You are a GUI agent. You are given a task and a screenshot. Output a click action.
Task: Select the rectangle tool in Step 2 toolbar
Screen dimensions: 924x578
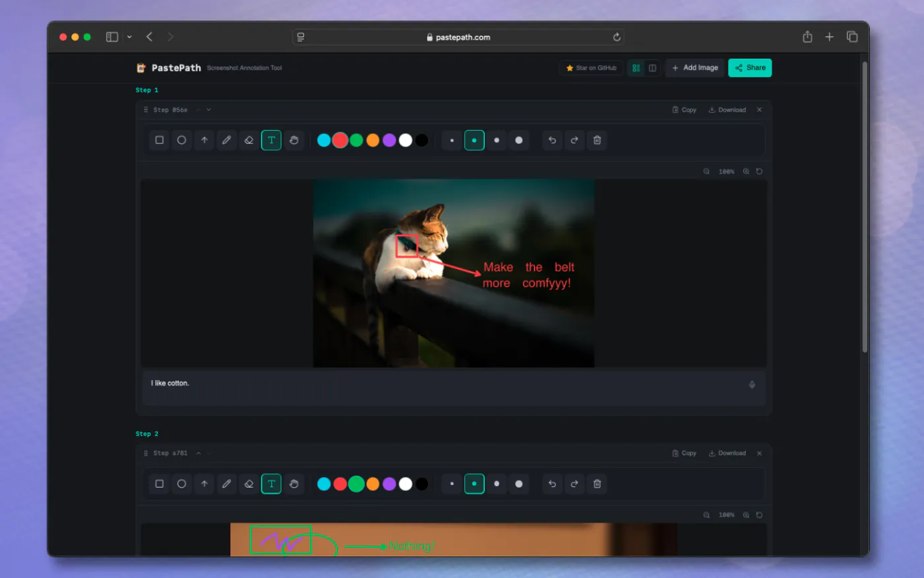(x=159, y=484)
